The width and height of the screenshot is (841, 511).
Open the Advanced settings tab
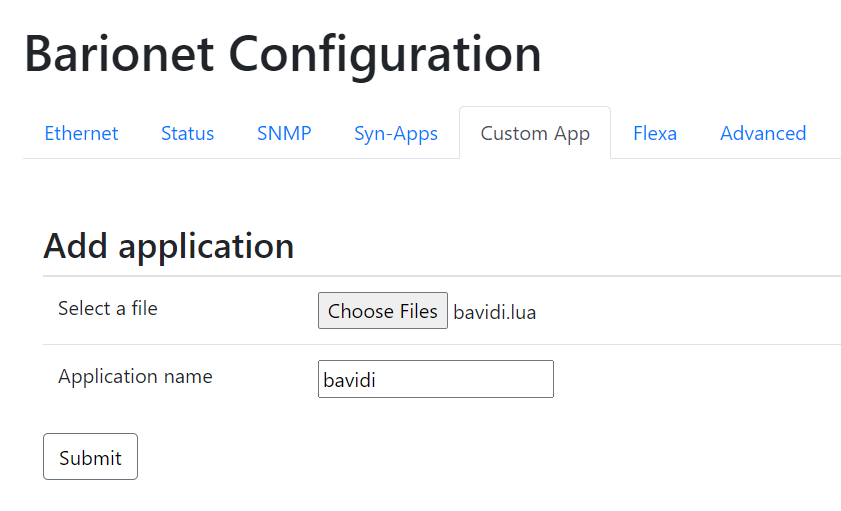[x=762, y=133]
